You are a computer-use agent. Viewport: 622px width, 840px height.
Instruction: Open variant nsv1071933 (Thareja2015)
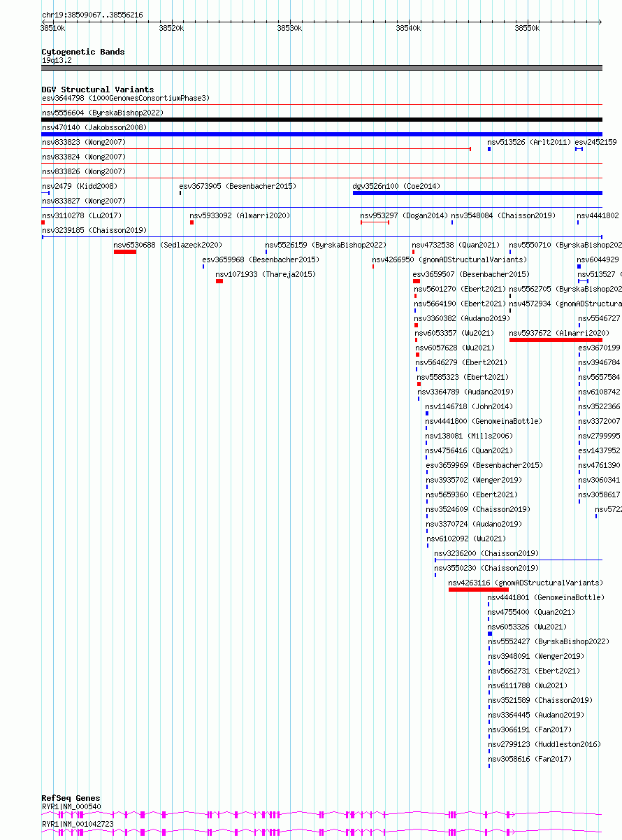(266, 274)
